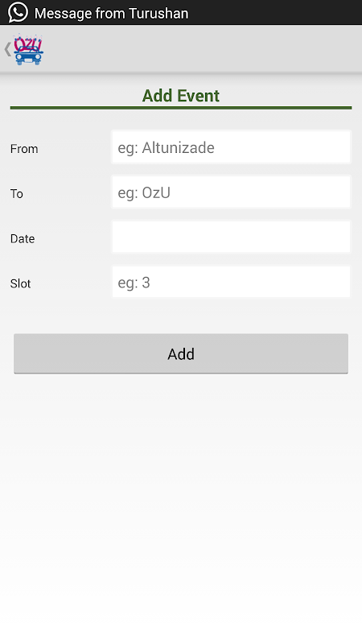Focus the To destination input field
Screen dimensions: 362x644
(x=231, y=192)
